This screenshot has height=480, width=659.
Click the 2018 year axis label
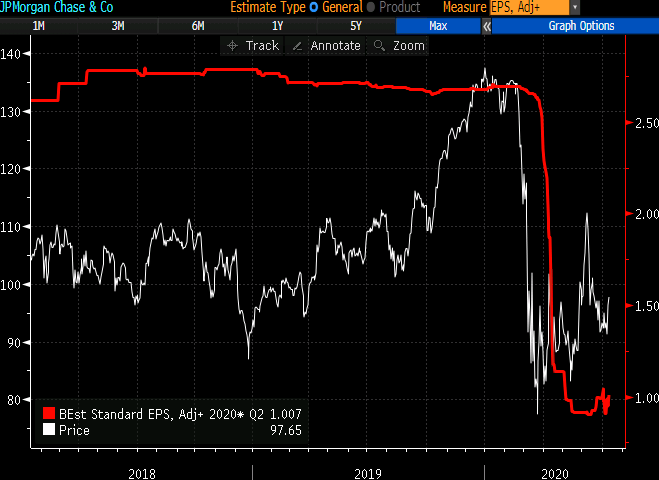pyautogui.click(x=142, y=474)
